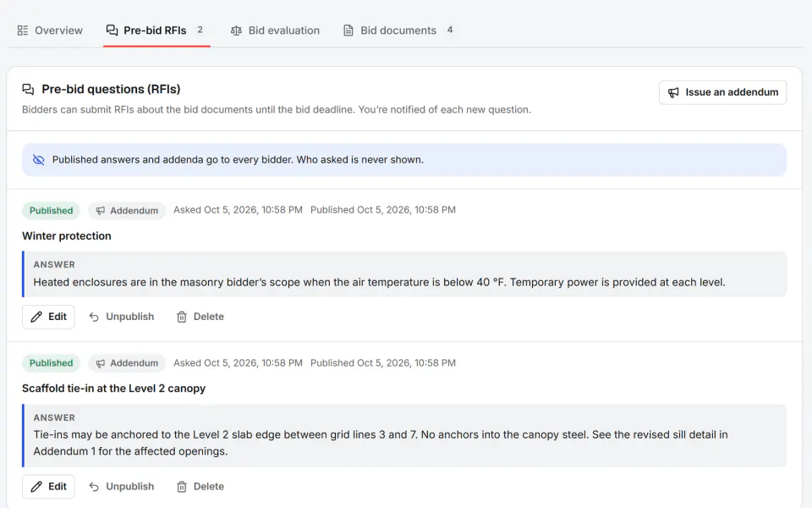The width and height of the screenshot is (812, 508).
Task: Click ANSWER label under Winter protection
Action: pyautogui.click(x=54, y=264)
